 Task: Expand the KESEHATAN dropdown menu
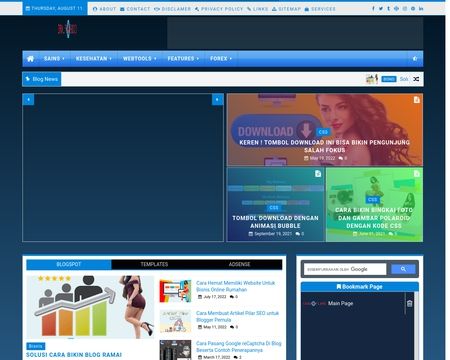point(94,59)
